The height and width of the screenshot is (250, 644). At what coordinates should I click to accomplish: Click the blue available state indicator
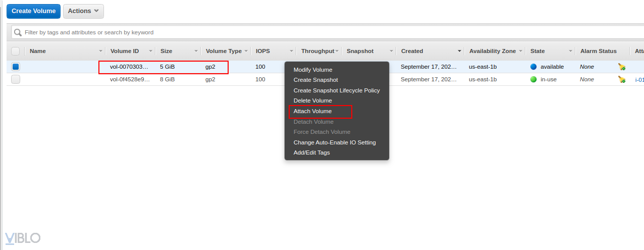point(533,67)
